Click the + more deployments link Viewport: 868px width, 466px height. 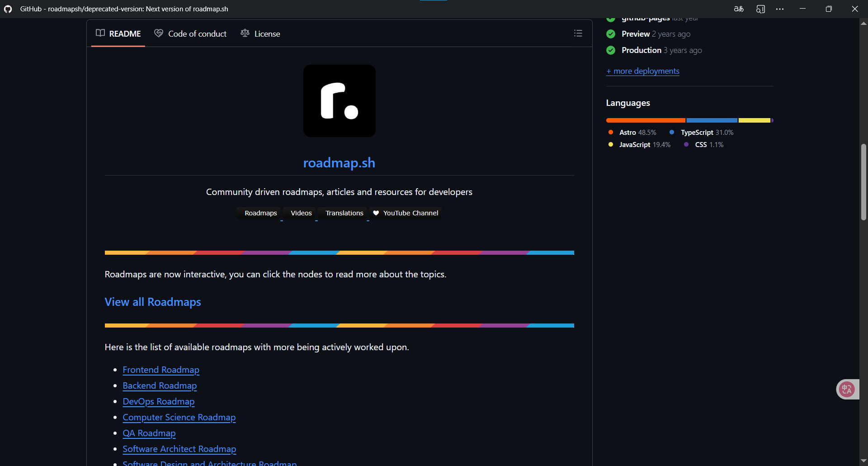[x=642, y=71]
